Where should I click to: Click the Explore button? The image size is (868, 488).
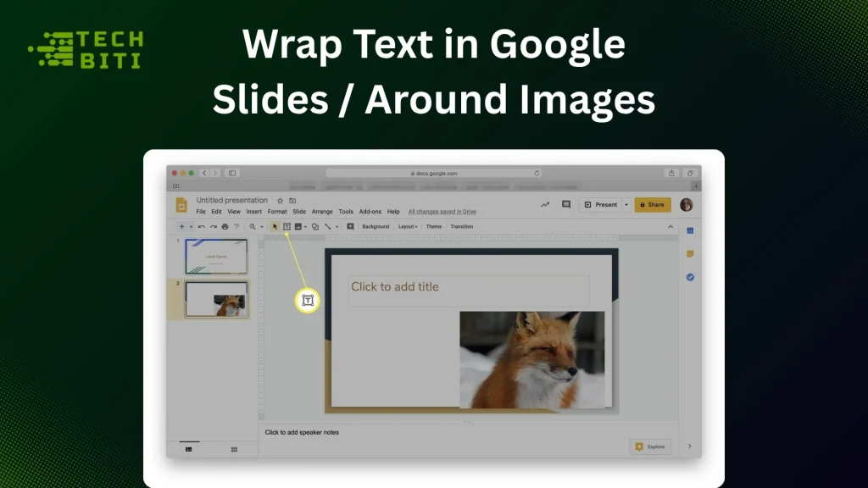point(649,446)
